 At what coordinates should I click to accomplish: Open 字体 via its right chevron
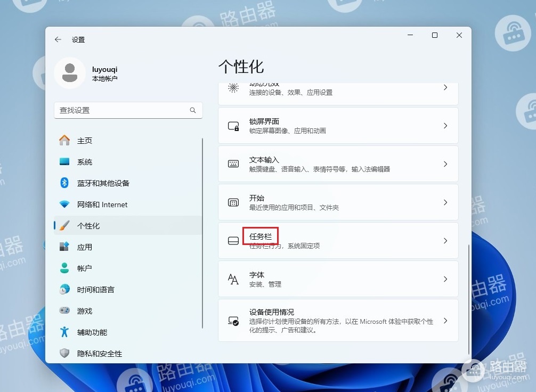pyautogui.click(x=445, y=279)
